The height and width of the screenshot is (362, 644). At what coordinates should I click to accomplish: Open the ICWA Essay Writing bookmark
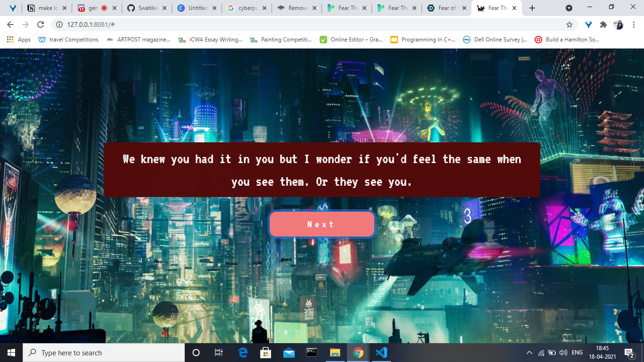[210, 40]
